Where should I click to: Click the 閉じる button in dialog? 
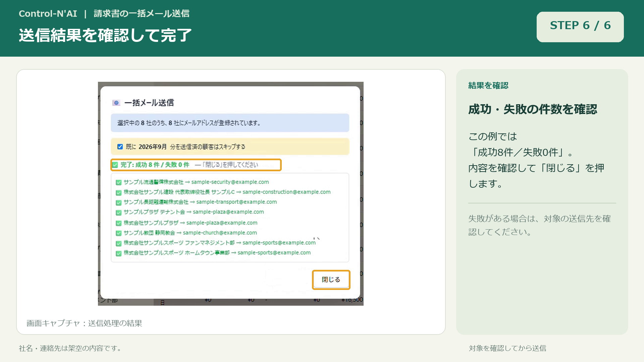pos(331,280)
